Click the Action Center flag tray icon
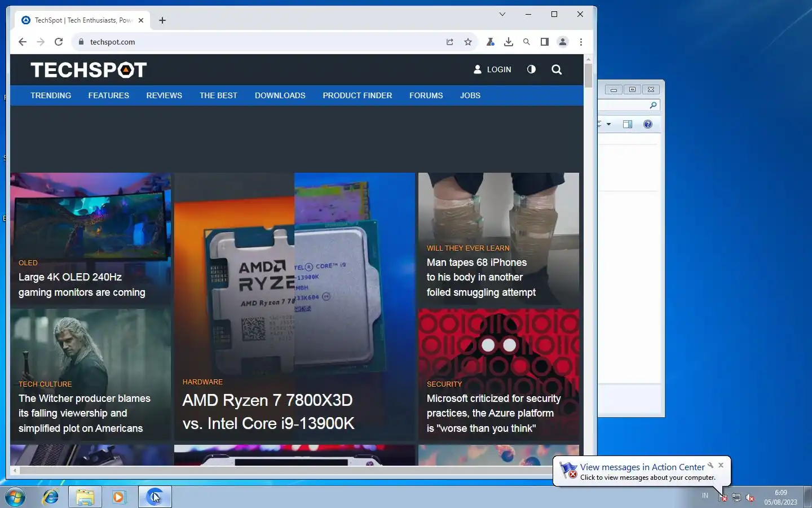The height and width of the screenshot is (508, 812). point(723,497)
